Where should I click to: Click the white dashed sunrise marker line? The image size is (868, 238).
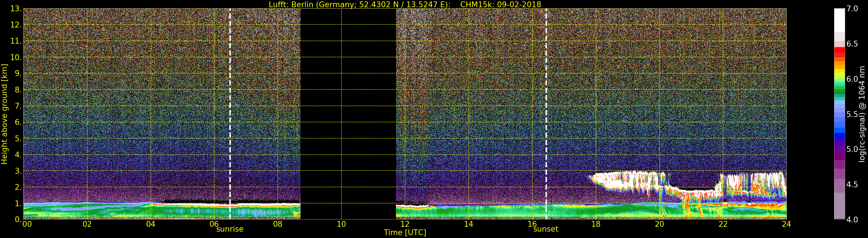(x=230, y=114)
